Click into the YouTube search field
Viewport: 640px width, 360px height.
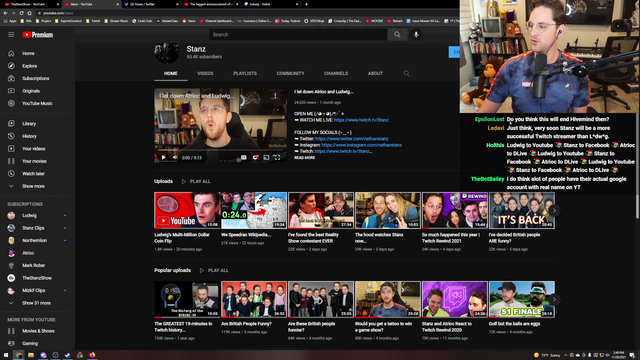(x=298, y=35)
